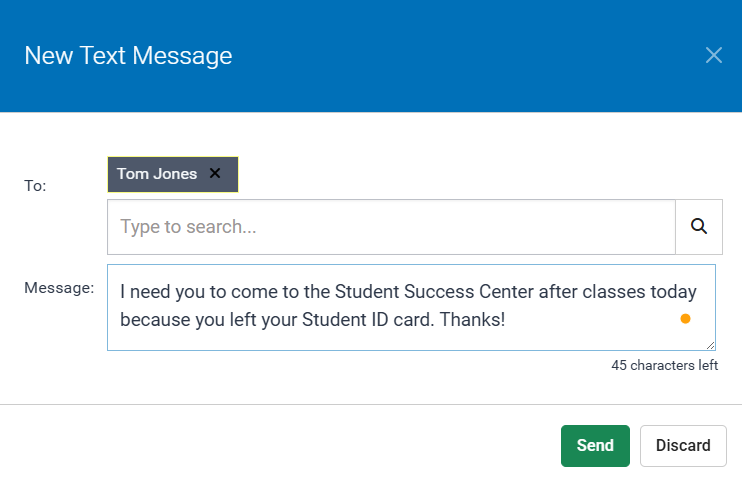
Task: Send the text message
Action: coord(594,446)
